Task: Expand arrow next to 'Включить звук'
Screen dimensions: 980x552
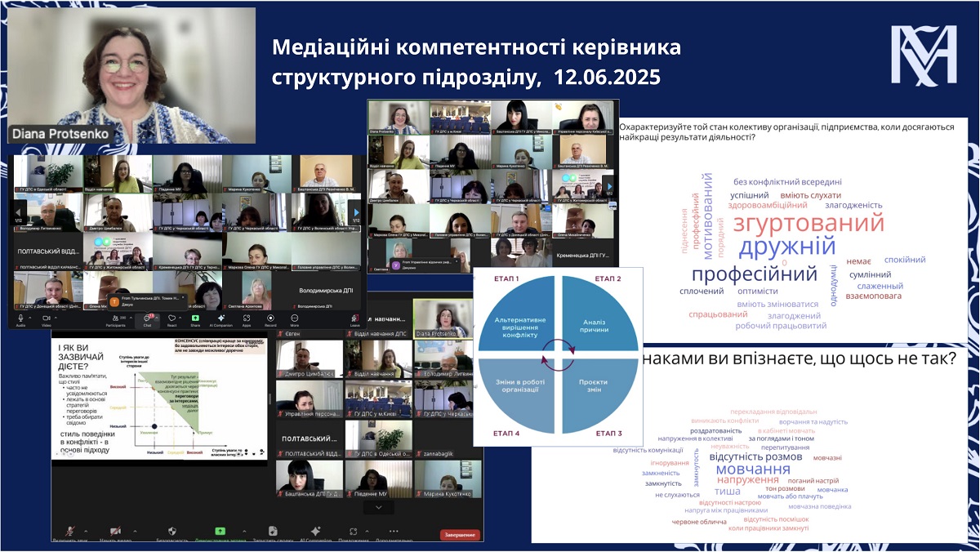Action: point(86,531)
